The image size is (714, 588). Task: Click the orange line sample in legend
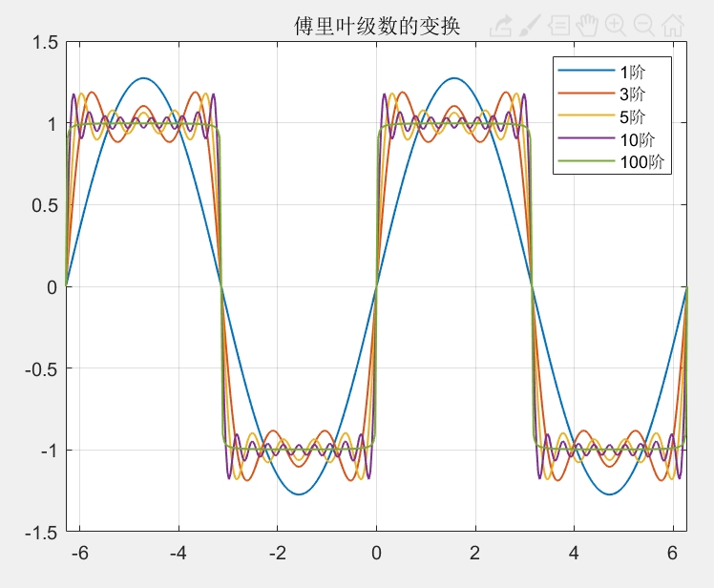click(x=586, y=93)
